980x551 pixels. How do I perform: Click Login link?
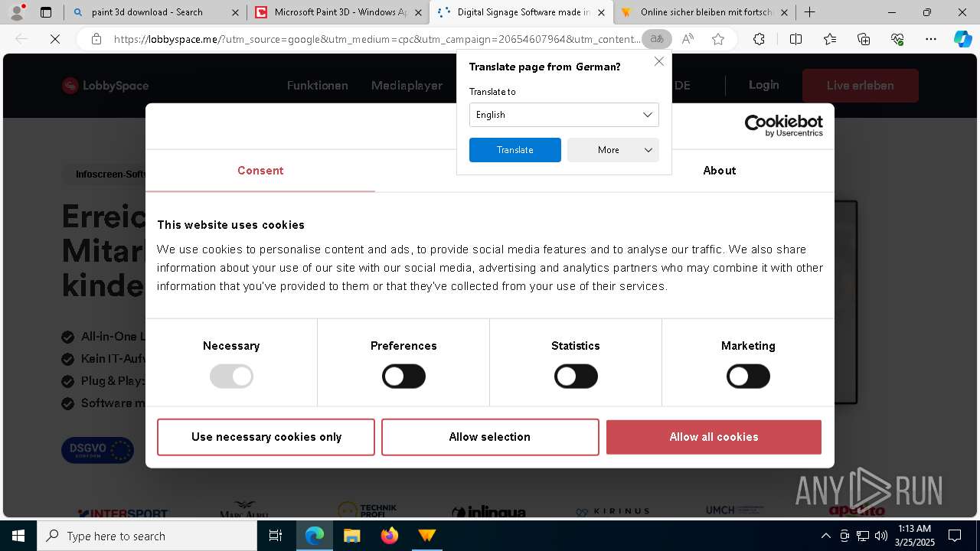click(x=764, y=85)
